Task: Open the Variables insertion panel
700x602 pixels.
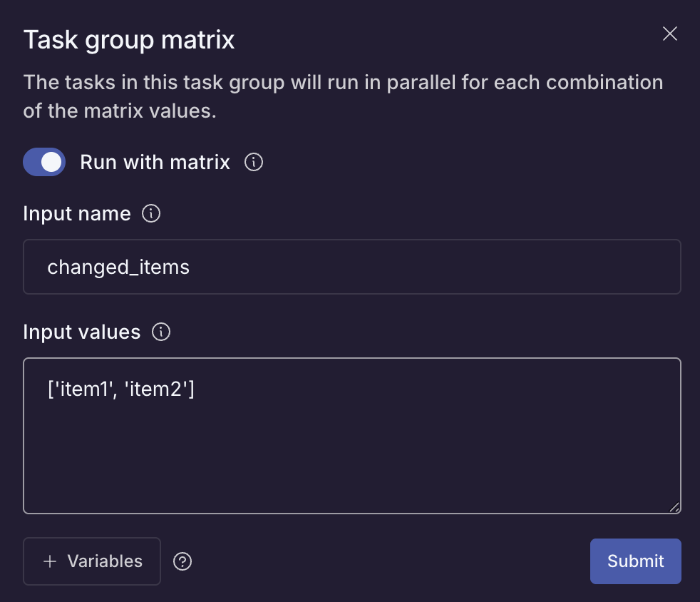Action: 92,561
